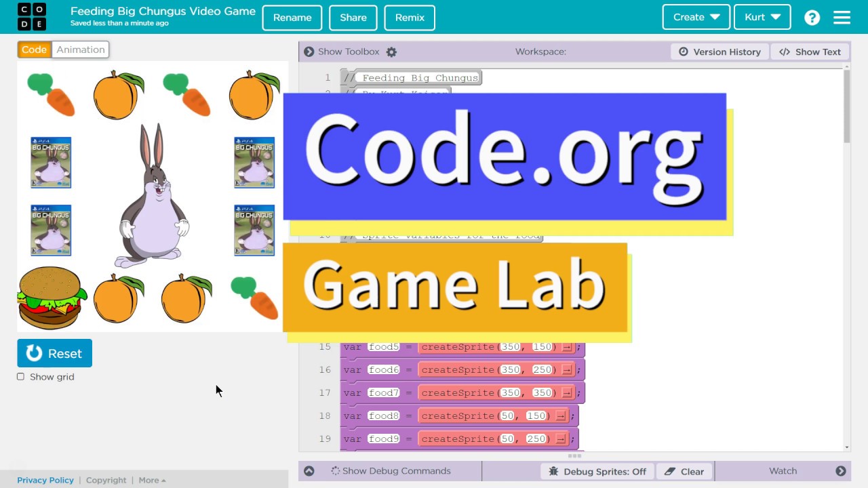Screen dimensions: 868x488
Task: Toggle Debug Sprites off button
Action: (x=597, y=471)
